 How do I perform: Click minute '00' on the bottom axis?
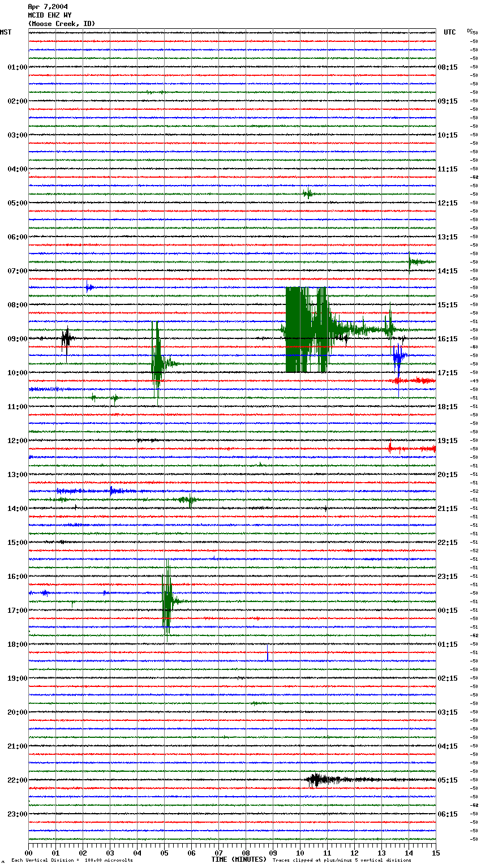click(29, 853)
